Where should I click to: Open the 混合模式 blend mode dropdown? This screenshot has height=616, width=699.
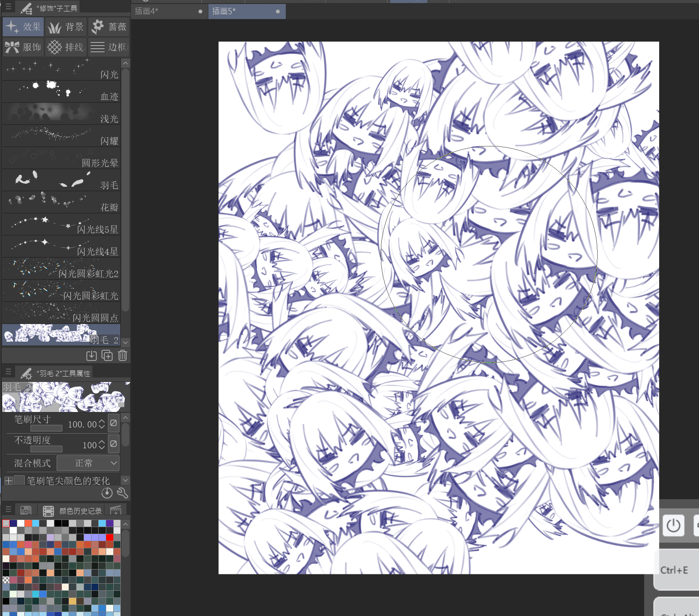click(x=88, y=463)
